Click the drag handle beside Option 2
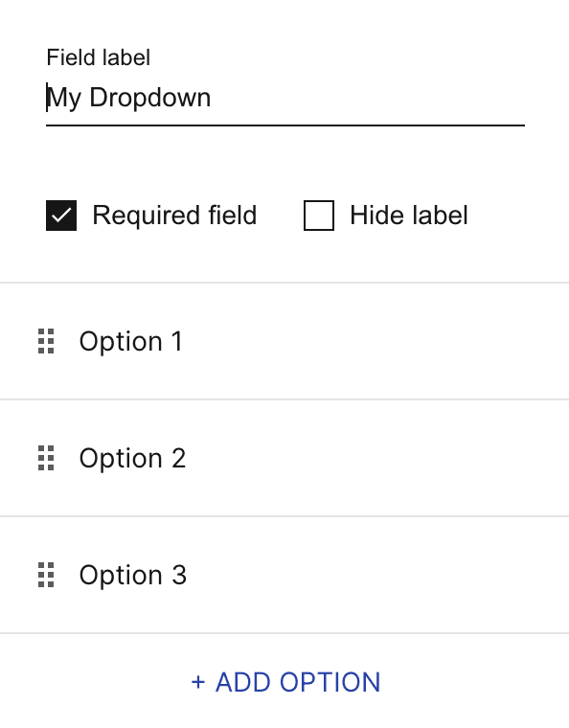 [x=46, y=458]
